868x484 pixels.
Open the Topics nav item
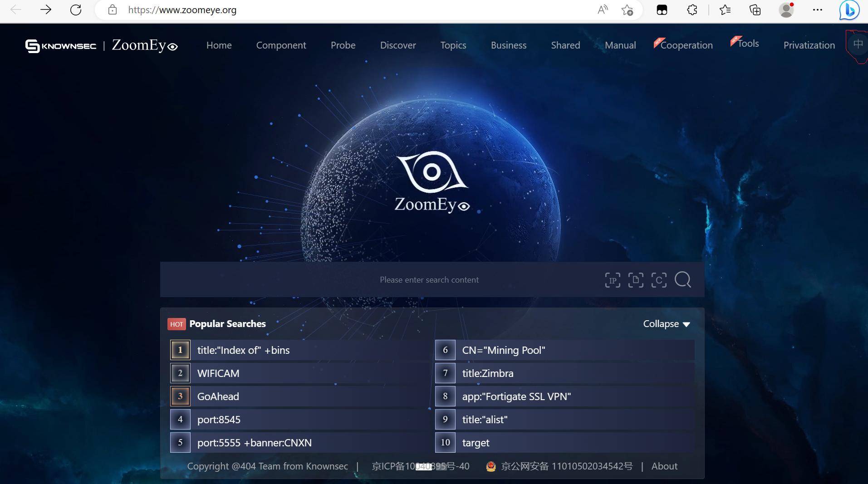(453, 45)
